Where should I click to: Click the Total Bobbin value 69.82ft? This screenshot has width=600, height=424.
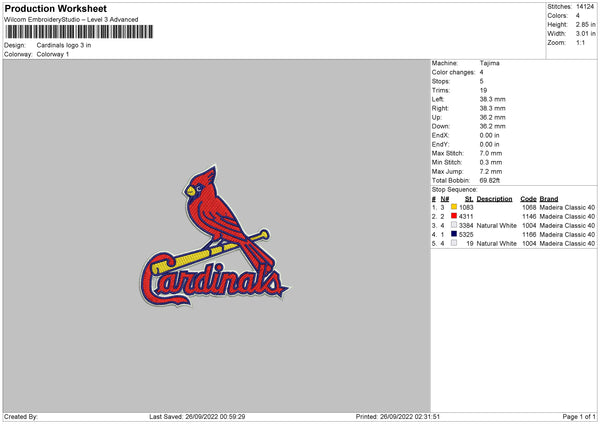pos(490,180)
